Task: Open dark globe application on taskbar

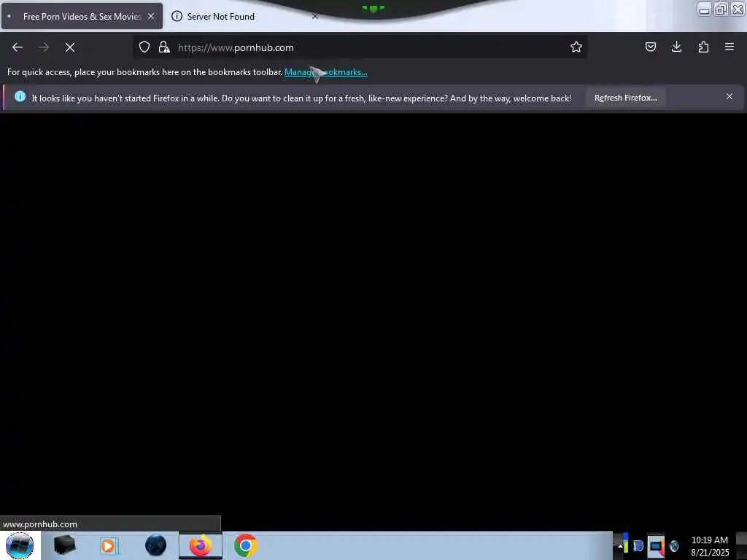Action: 155,545
